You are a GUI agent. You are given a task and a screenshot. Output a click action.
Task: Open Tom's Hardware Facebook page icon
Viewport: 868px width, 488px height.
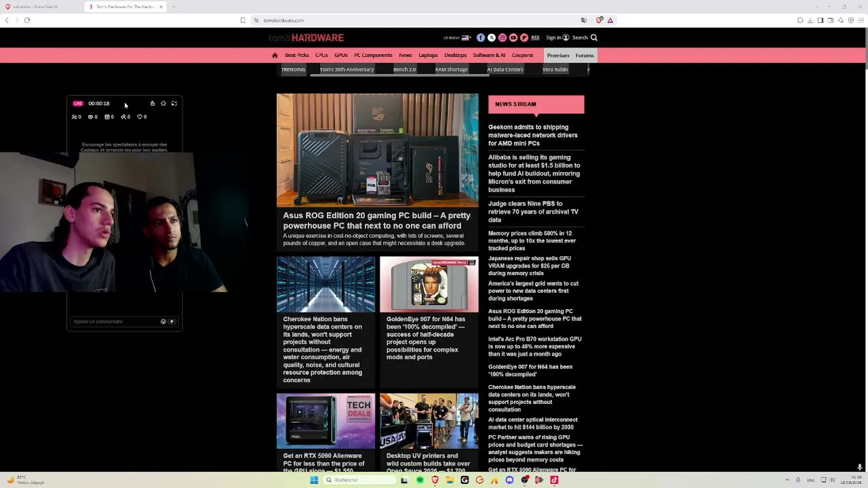coord(481,38)
